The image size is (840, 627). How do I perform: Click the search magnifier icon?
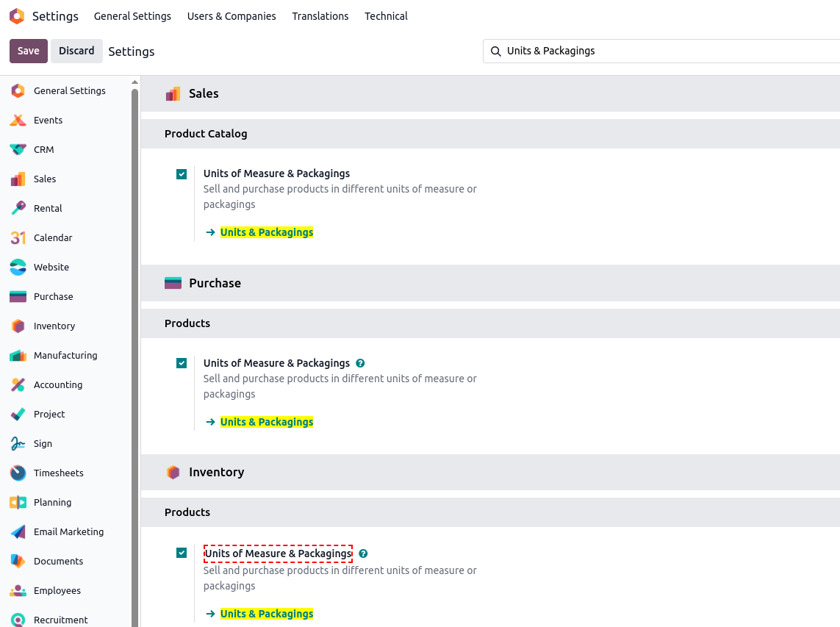coord(496,51)
